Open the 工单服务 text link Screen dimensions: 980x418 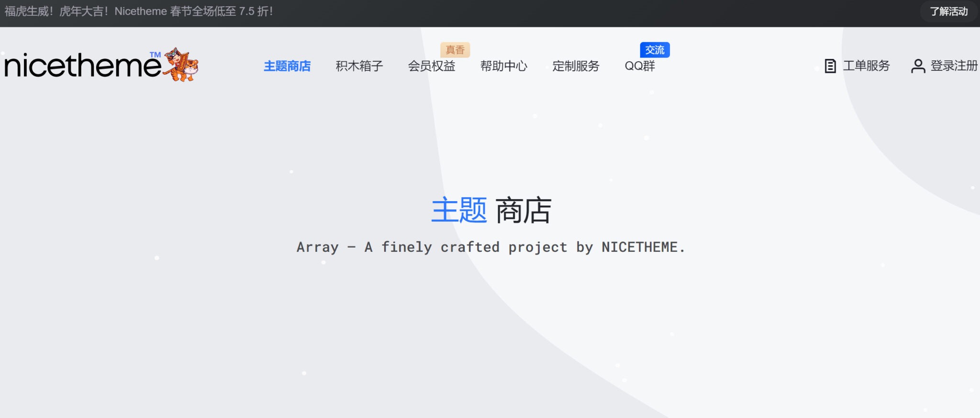[x=866, y=66]
